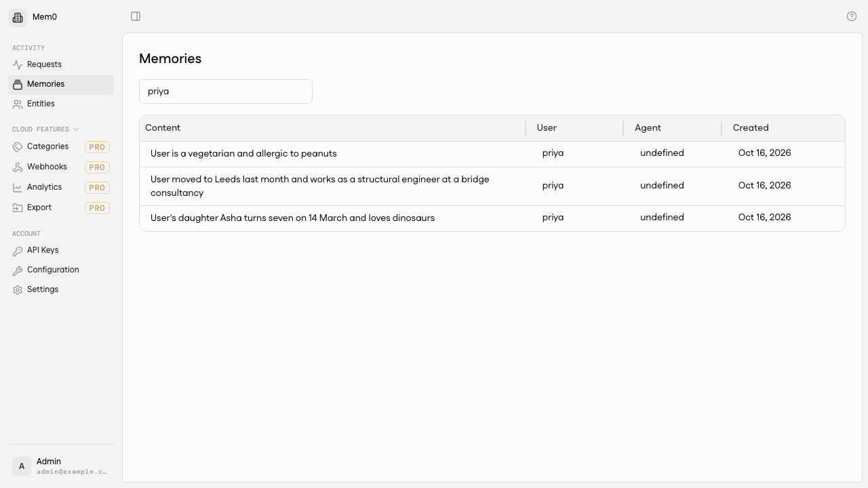Select Memories in the sidebar
868x488 pixels.
pos(61,84)
